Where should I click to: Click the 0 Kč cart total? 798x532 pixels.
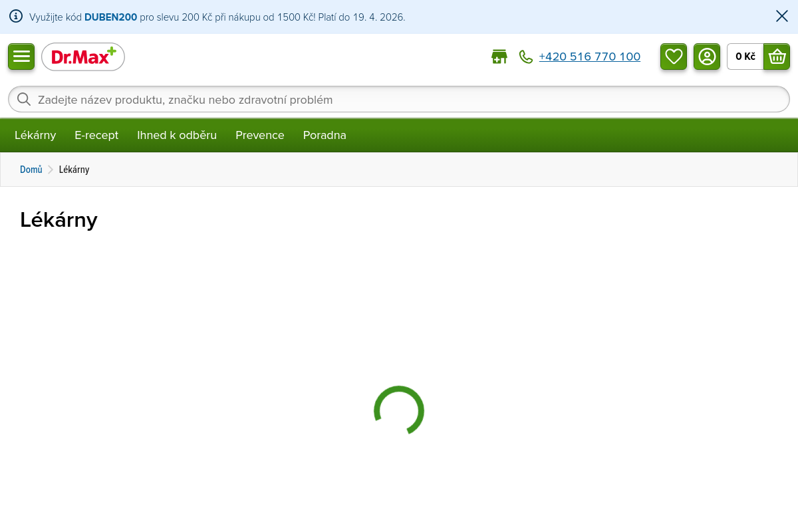tap(745, 57)
